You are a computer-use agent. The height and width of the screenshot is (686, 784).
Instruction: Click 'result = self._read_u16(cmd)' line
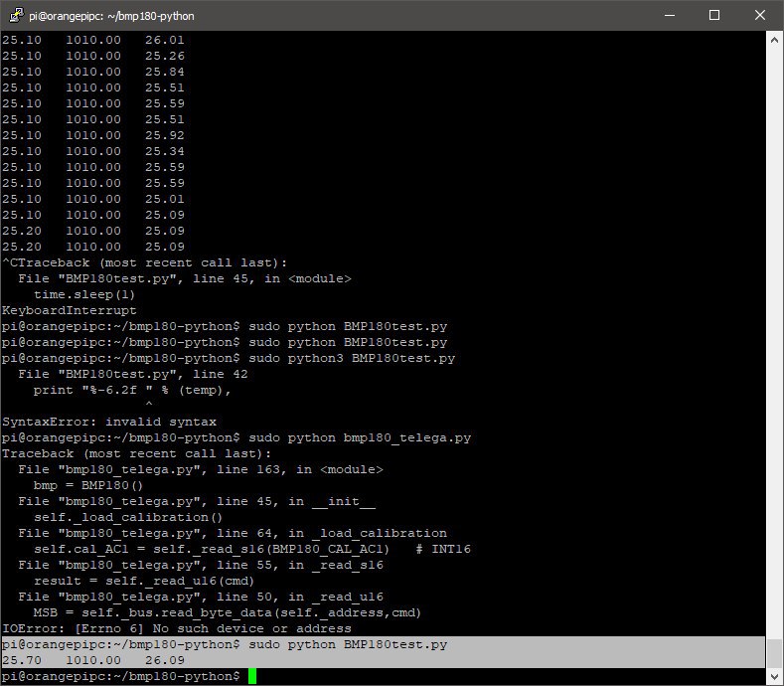[x=144, y=581]
